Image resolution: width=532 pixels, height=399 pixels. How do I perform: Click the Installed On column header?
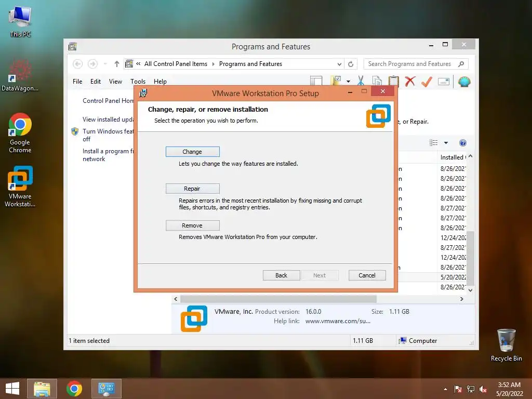point(453,157)
